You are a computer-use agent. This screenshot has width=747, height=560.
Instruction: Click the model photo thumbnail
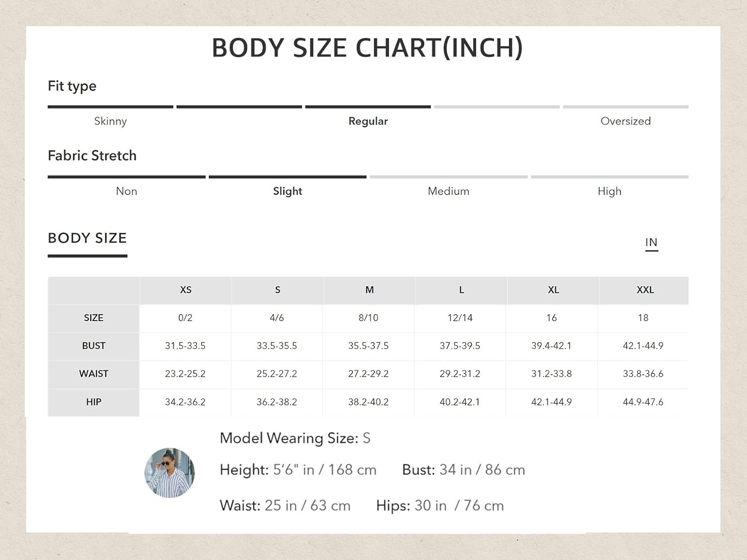click(169, 472)
